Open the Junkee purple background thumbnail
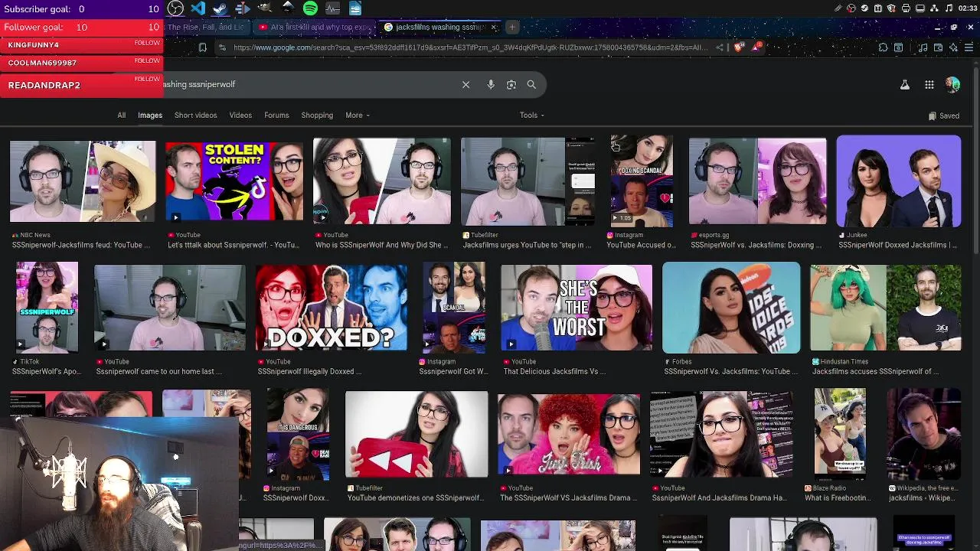The image size is (980, 551). click(x=899, y=181)
